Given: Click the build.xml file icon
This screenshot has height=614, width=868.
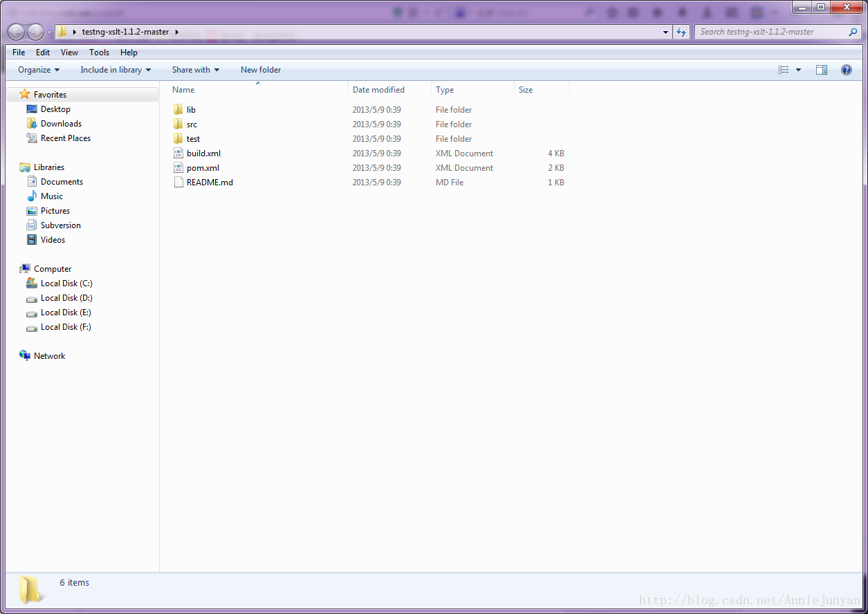Looking at the screenshot, I should tap(178, 153).
